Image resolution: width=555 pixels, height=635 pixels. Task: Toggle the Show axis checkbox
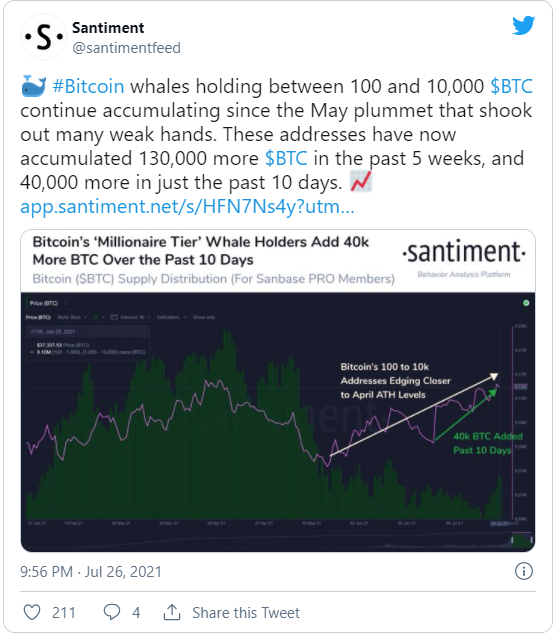click(x=222, y=317)
